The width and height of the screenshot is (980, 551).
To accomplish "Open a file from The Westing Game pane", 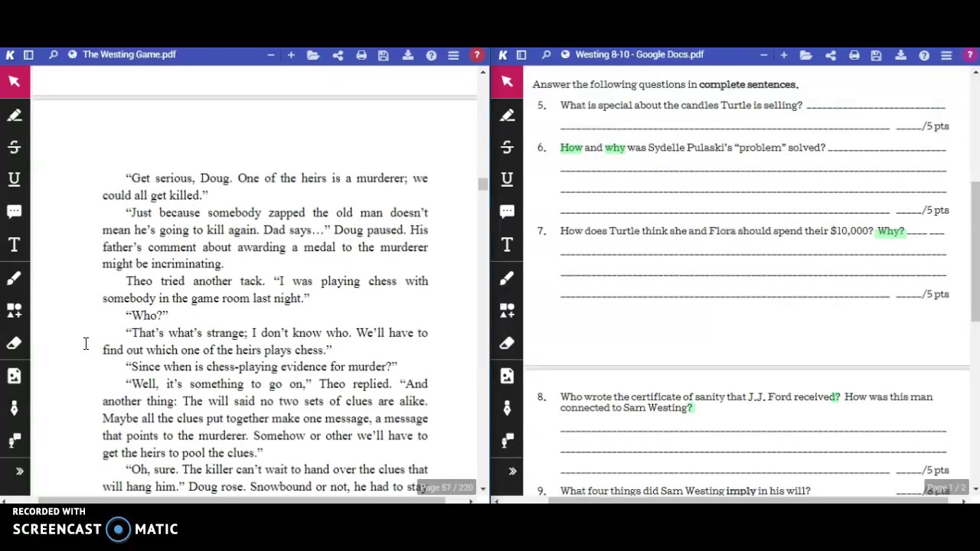I will point(313,55).
